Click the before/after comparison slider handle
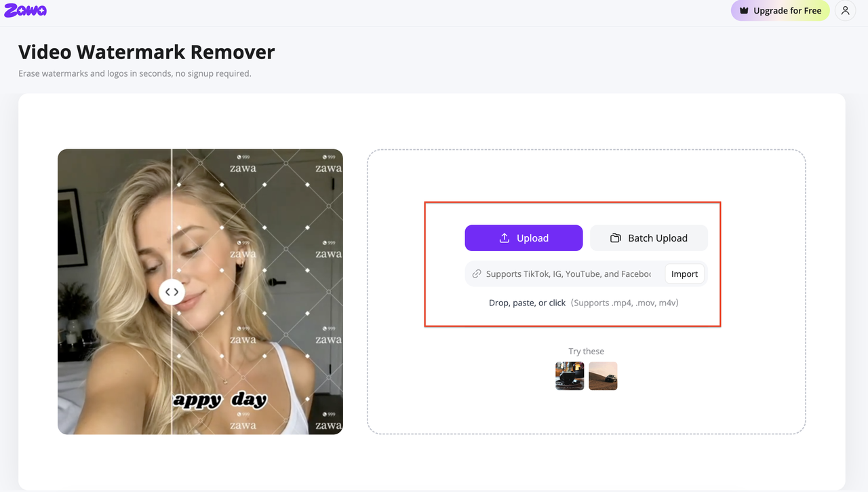The image size is (868, 492). (172, 292)
